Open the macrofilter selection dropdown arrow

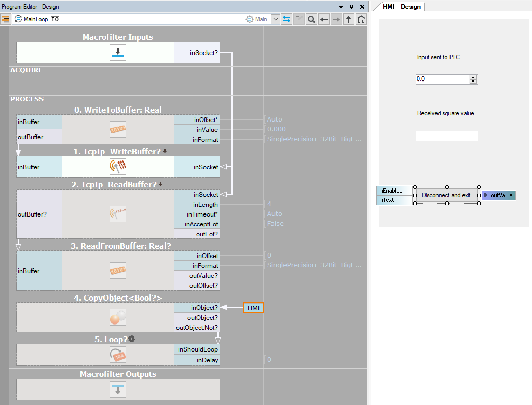click(x=275, y=19)
